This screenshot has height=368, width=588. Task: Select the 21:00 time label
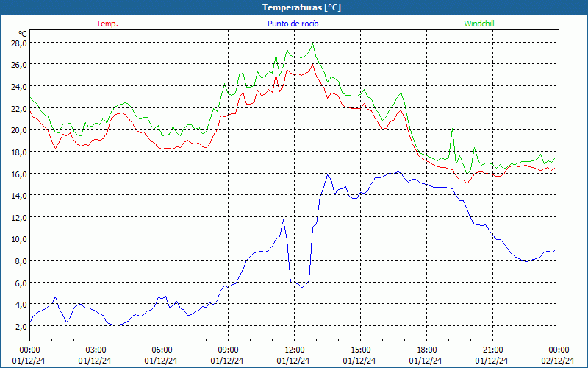tap(492, 350)
